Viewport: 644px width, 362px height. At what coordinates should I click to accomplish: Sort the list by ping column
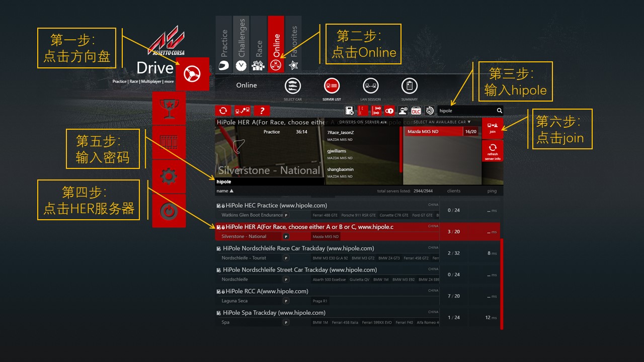pyautogui.click(x=492, y=191)
